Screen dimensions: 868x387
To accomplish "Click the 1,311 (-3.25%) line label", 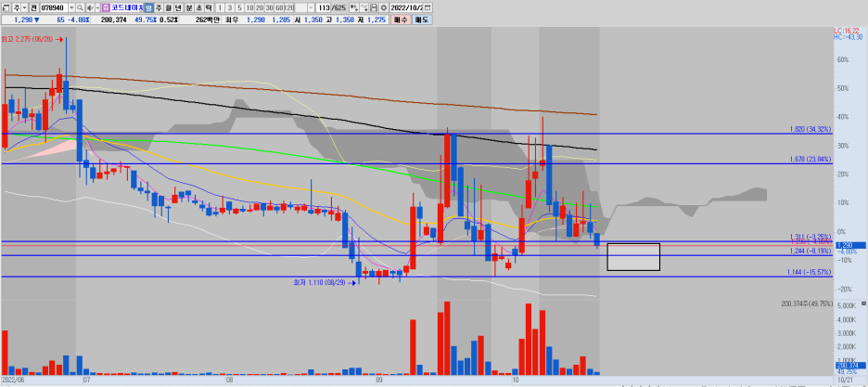I will click(x=811, y=237).
